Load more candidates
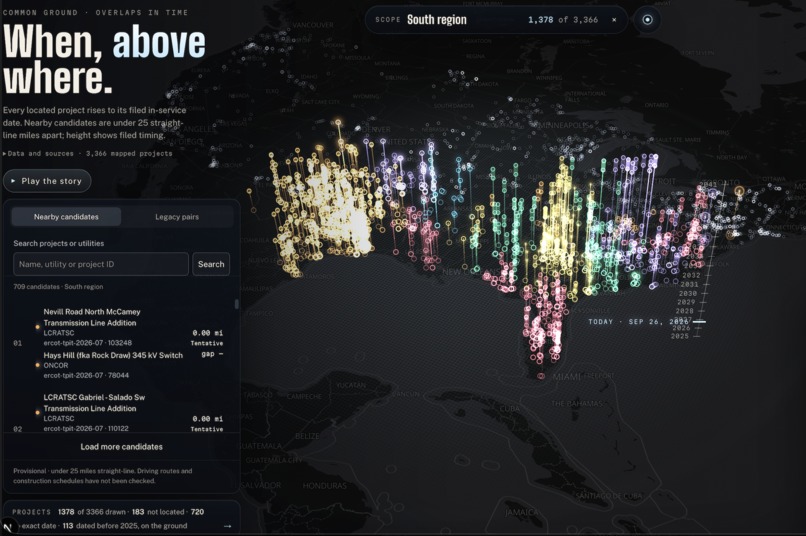This screenshot has width=806, height=536. [x=121, y=447]
